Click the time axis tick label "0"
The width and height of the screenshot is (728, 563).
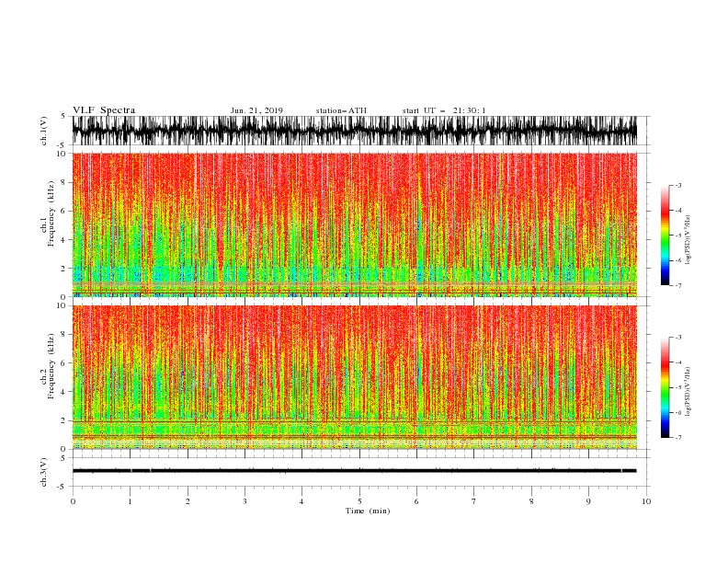pos(73,501)
